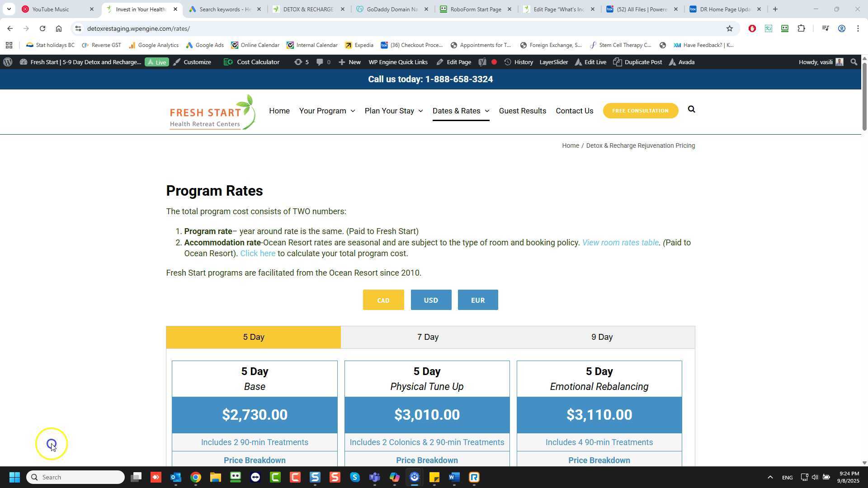Click the site search magnifier icon
The width and height of the screenshot is (868, 488).
point(691,109)
